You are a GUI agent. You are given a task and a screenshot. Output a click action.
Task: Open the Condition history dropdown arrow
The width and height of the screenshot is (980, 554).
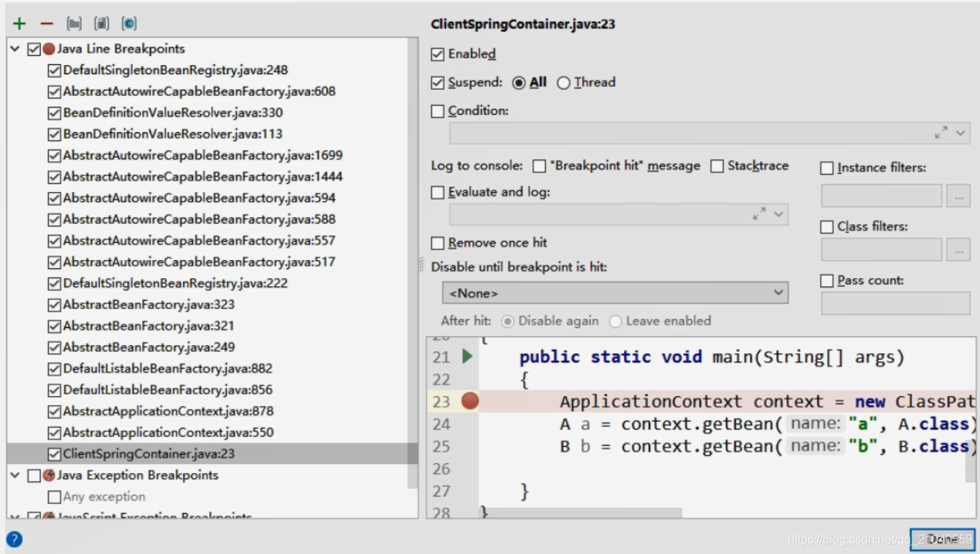[x=961, y=132]
